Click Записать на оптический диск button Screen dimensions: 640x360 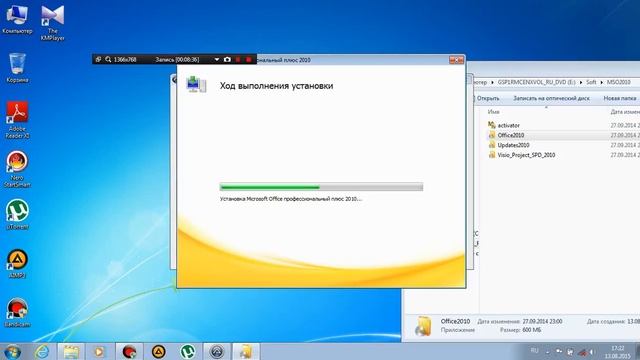(x=551, y=98)
